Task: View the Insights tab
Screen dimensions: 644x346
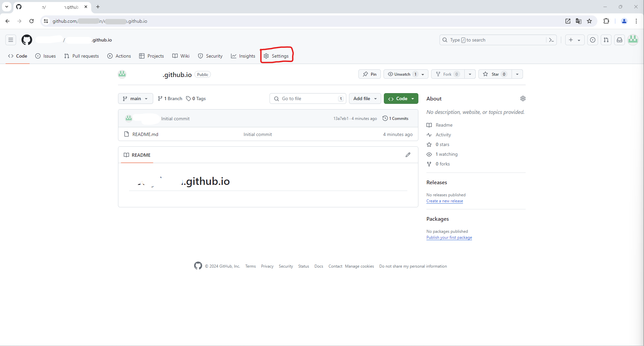Action: pyautogui.click(x=243, y=56)
